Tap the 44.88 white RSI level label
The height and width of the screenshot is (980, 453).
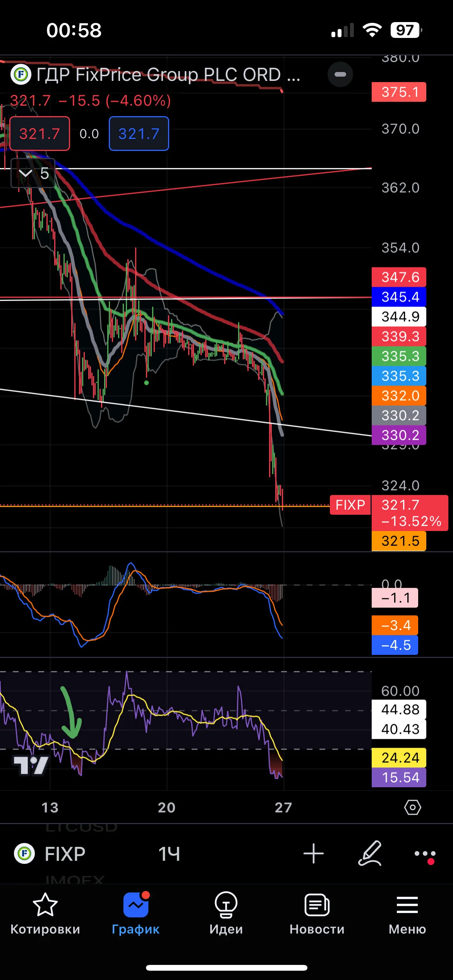coord(399,709)
